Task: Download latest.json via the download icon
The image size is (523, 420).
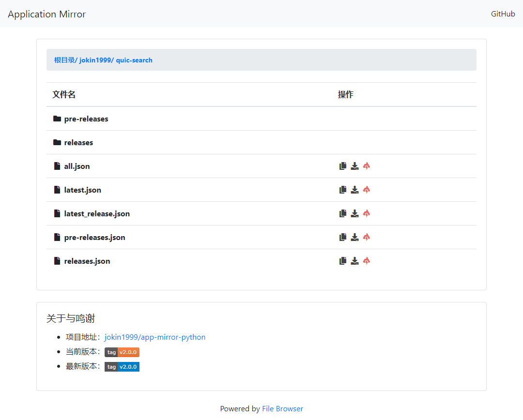Action: [354, 189]
